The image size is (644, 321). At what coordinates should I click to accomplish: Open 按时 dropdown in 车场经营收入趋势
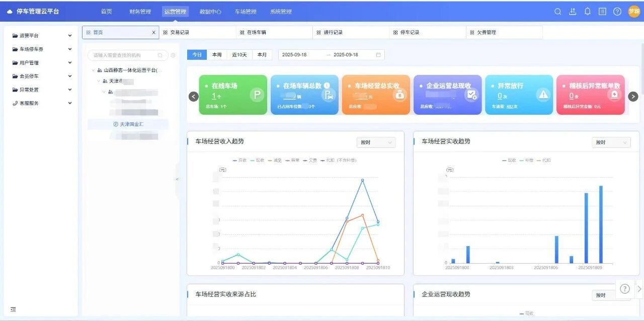(x=375, y=142)
